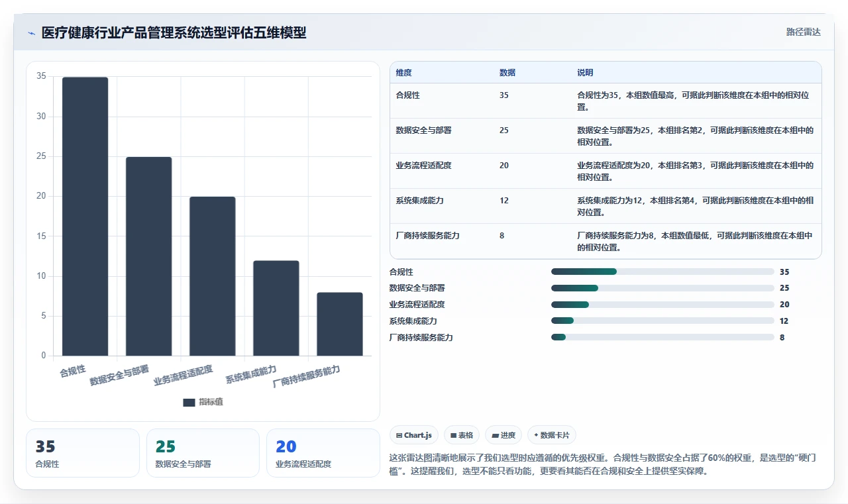Select the 合规性 cell in the table
The image size is (848, 504).
click(x=407, y=95)
